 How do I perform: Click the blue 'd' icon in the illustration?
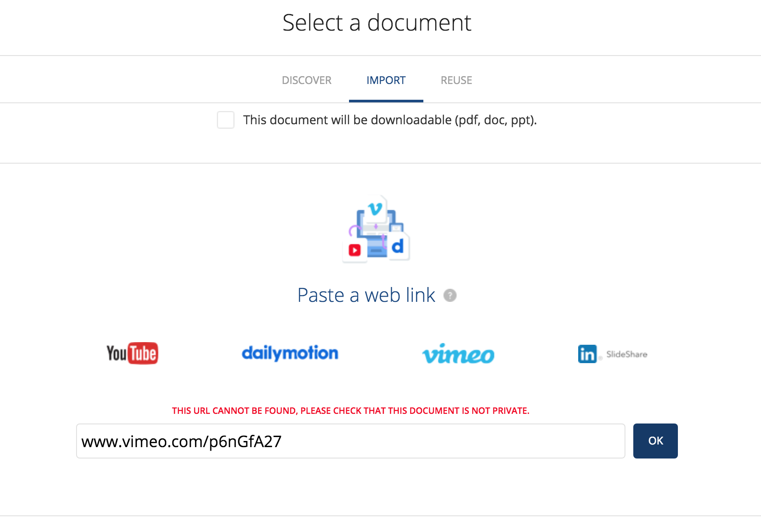(x=398, y=247)
